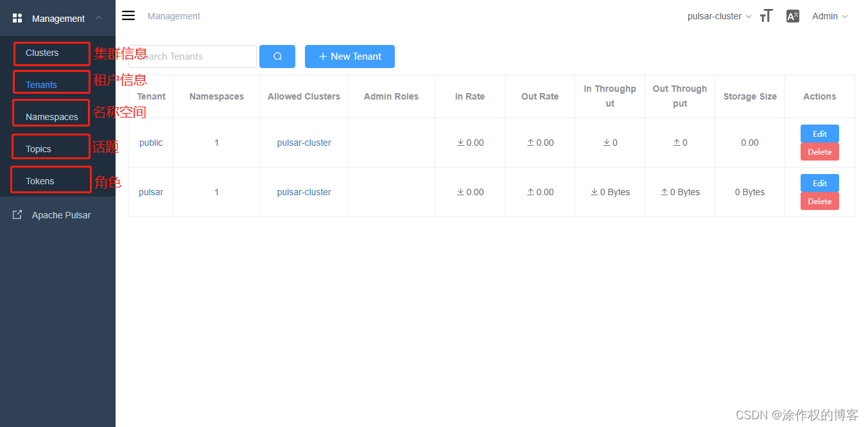This screenshot has height=427, width=868.
Task: Click Storage Size 0 Bytes in pulsar row
Action: [x=750, y=192]
